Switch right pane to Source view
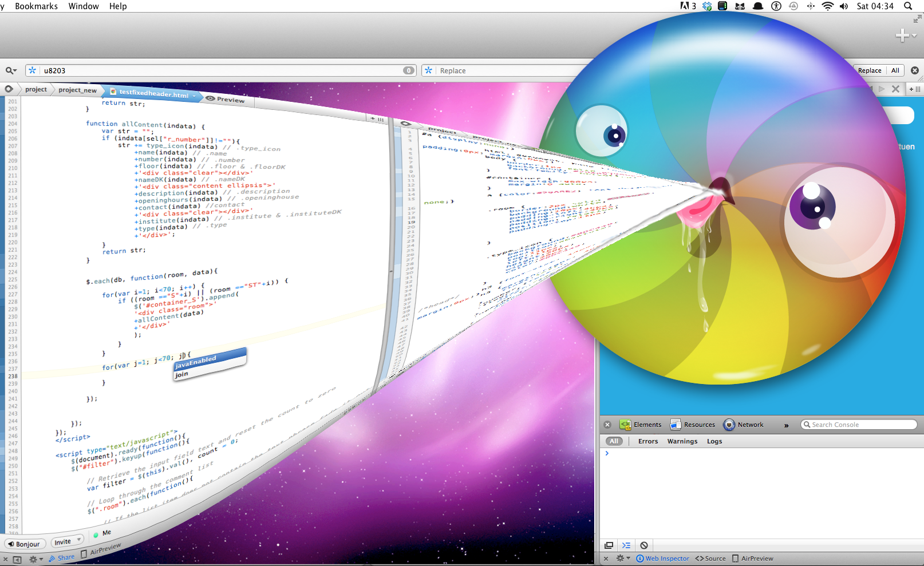The image size is (924, 566). pyautogui.click(x=710, y=559)
